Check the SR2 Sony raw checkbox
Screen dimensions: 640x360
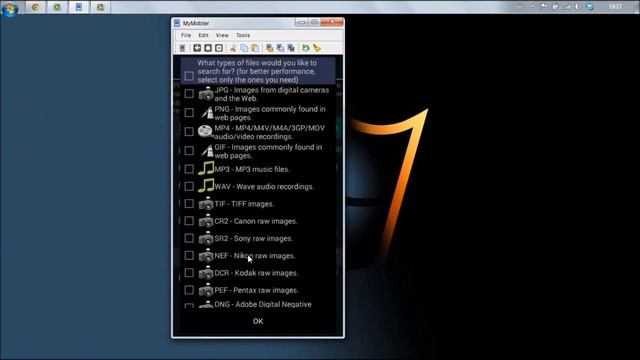coord(189,238)
